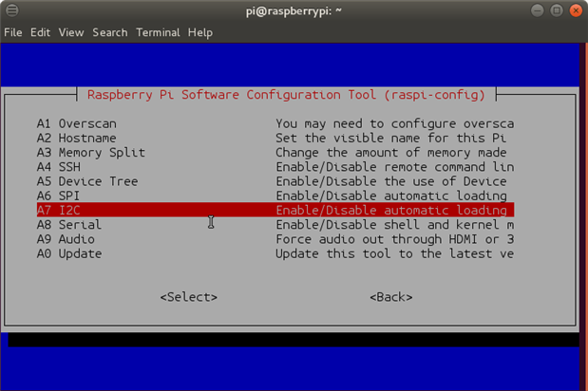Screen dimensions: 588x391
Task: Click the 'Enable/Disable the use of Device' description
Action: [x=391, y=181]
